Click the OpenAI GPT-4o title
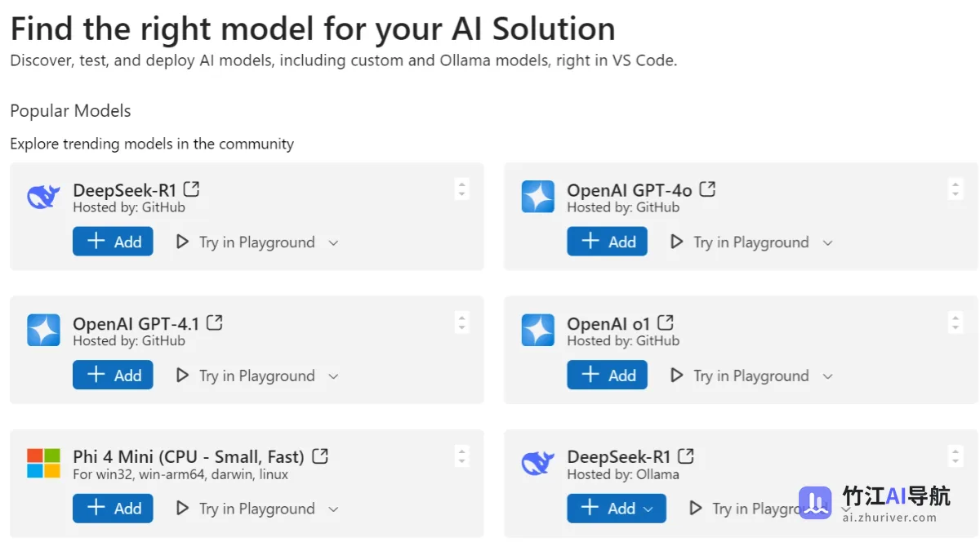The image size is (980, 551). pyautogui.click(x=630, y=190)
